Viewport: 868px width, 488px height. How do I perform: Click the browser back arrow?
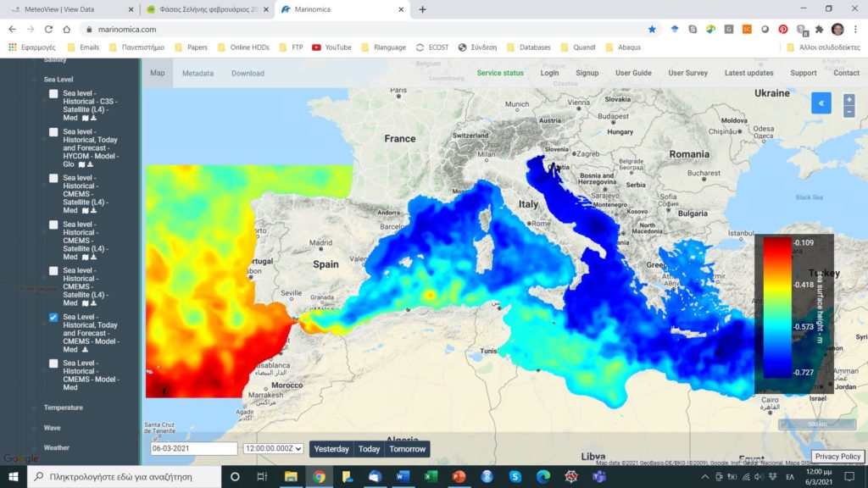(x=12, y=30)
